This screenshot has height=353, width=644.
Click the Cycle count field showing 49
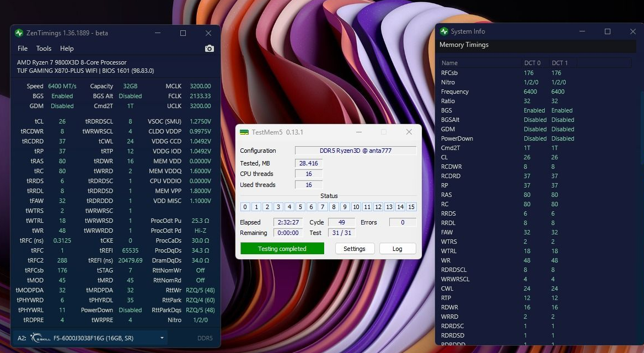342,222
